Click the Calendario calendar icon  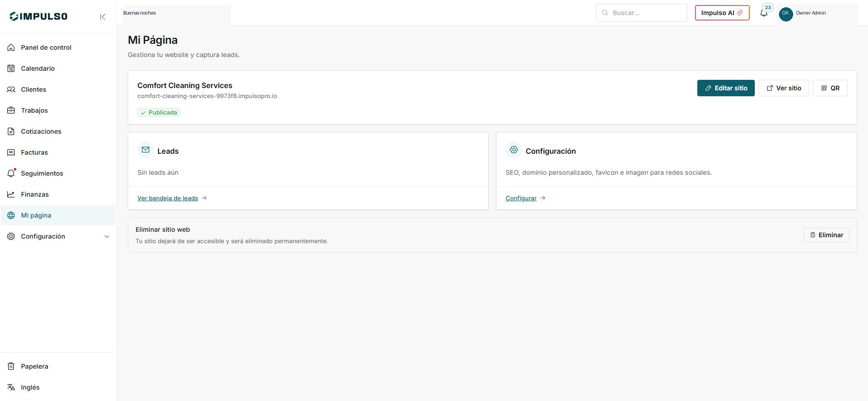pos(11,68)
